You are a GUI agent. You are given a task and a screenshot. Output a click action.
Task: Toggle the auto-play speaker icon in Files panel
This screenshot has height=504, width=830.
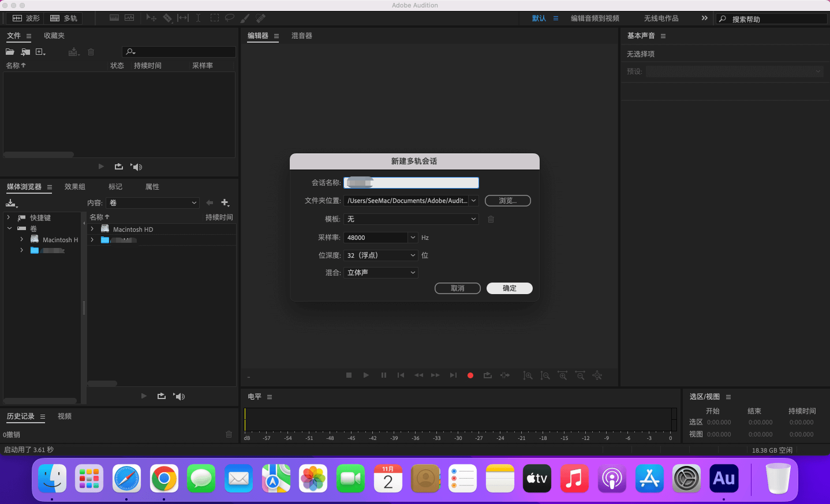pyautogui.click(x=136, y=167)
